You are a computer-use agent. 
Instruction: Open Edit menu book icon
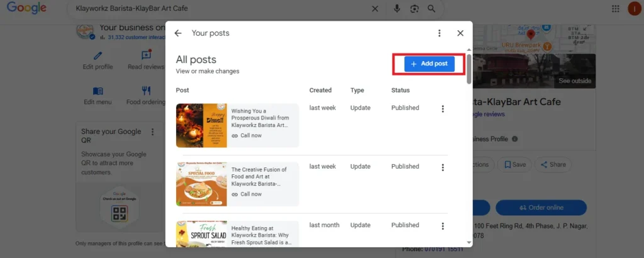pos(97,91)
